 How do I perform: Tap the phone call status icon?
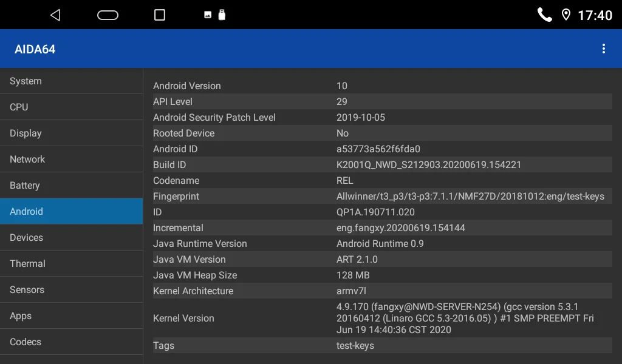544,15
